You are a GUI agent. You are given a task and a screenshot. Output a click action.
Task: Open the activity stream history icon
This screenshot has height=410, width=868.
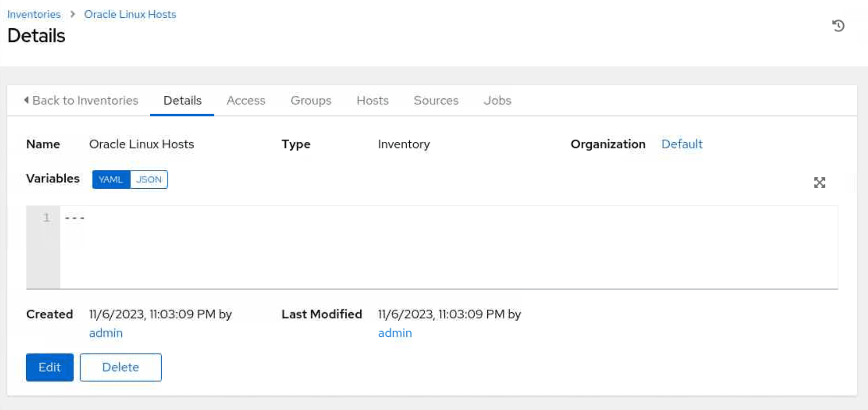pyautogui.click(x=838, y=26)
